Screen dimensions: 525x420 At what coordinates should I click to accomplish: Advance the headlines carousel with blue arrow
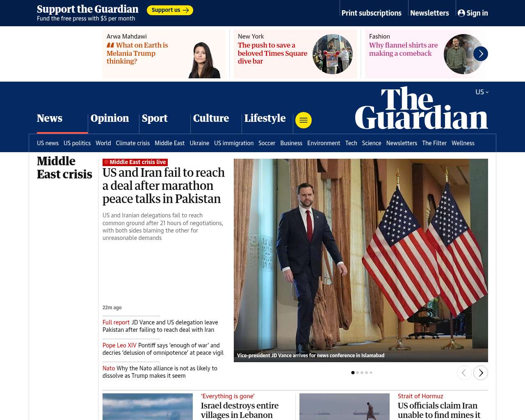[x=481, y=54]
